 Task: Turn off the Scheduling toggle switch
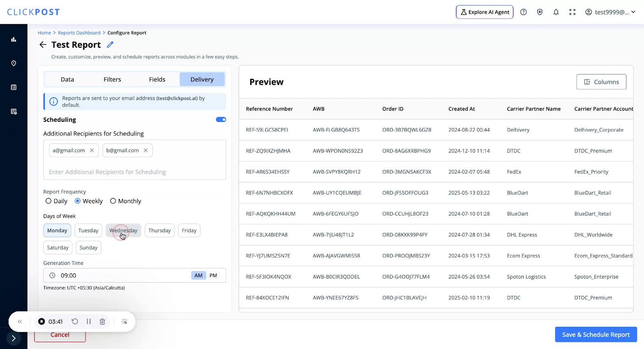click(x=221, y=119)
